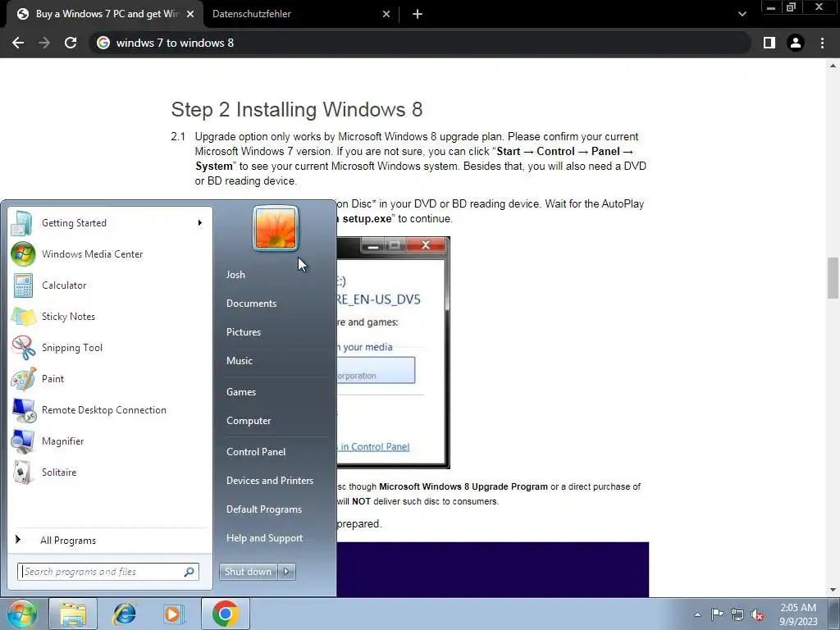Open a new Chrome tab
This screenshot has height=630, width=840.
coord(418,14)
